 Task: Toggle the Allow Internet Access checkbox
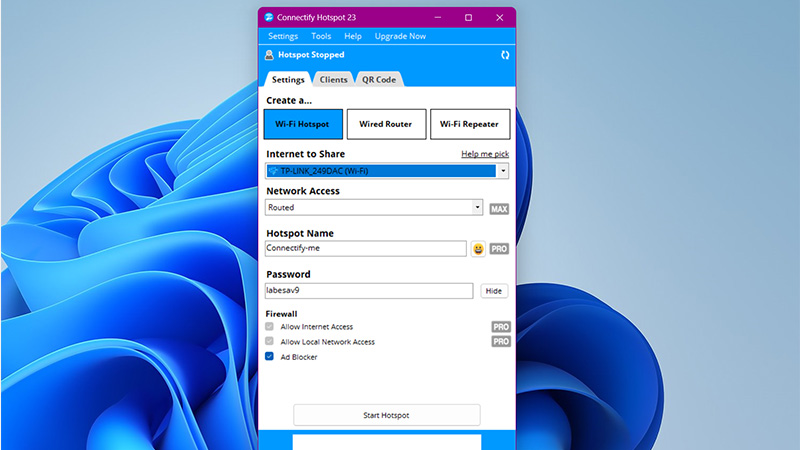pyautogui.click(x=269, y=327)
